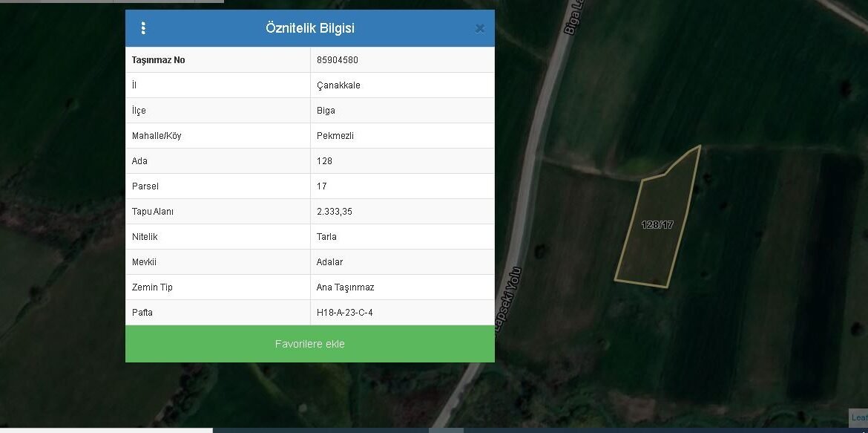Select the Taşınmaz No value 85904580
Screen dimensions: 868x433
click(x=338, y=60)
